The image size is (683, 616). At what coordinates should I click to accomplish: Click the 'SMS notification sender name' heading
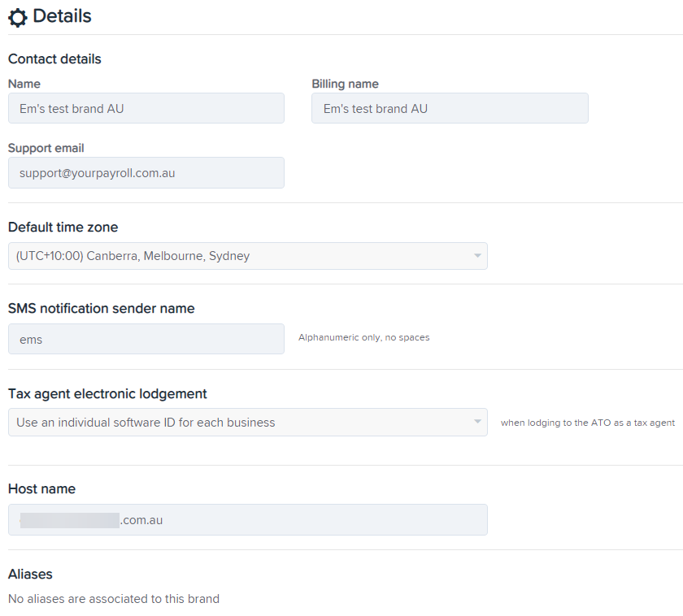tap(102, 308)
